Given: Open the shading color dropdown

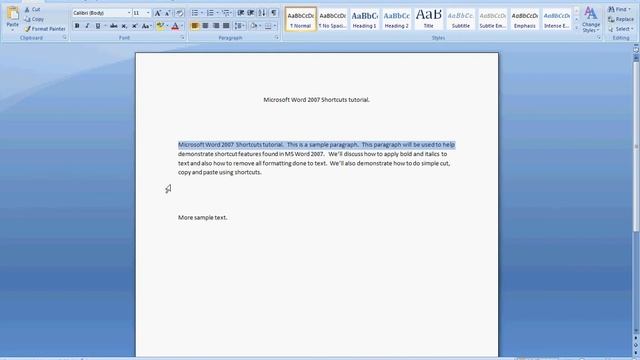Looking at the screenshot, I should pos(260,26).
